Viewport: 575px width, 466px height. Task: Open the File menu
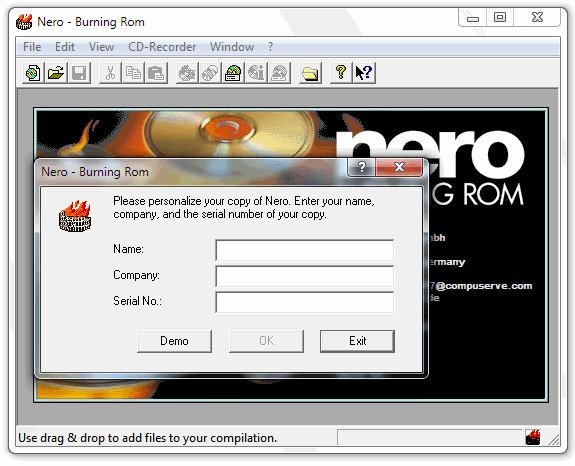[x=32, y=47]
